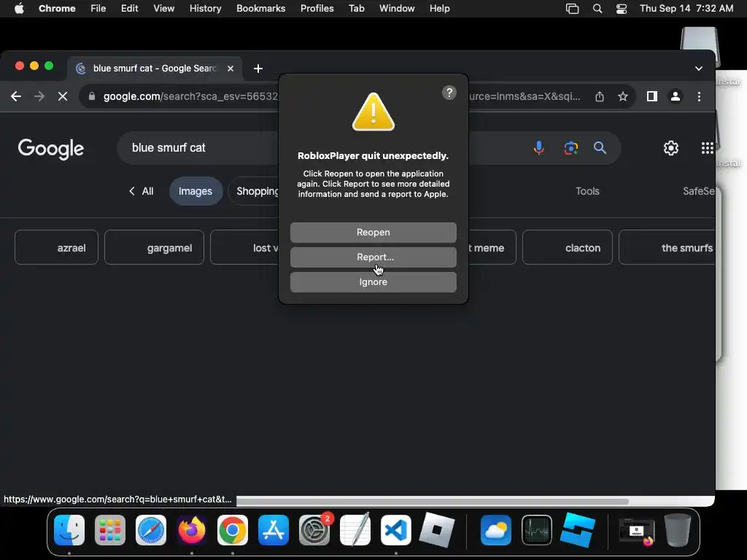Open App Store from the Dock
The height and width of the screenshot is (560, 747).
[x=274, y=530]
